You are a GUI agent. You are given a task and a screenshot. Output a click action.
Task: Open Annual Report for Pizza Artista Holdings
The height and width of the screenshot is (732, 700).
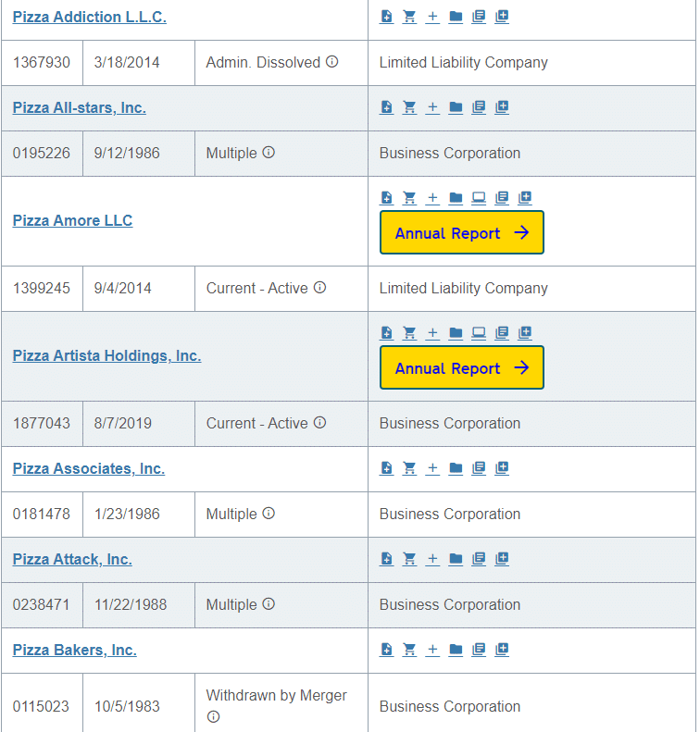[x=461, y=368]
